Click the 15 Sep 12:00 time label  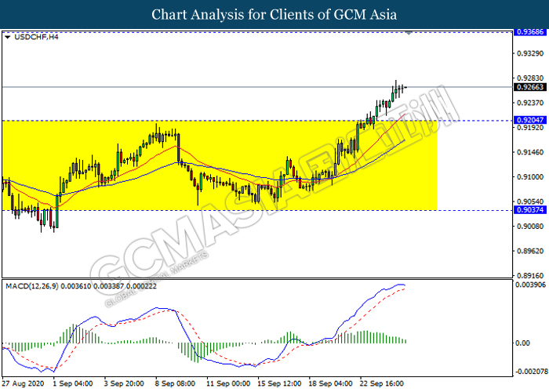click(279, 383)
